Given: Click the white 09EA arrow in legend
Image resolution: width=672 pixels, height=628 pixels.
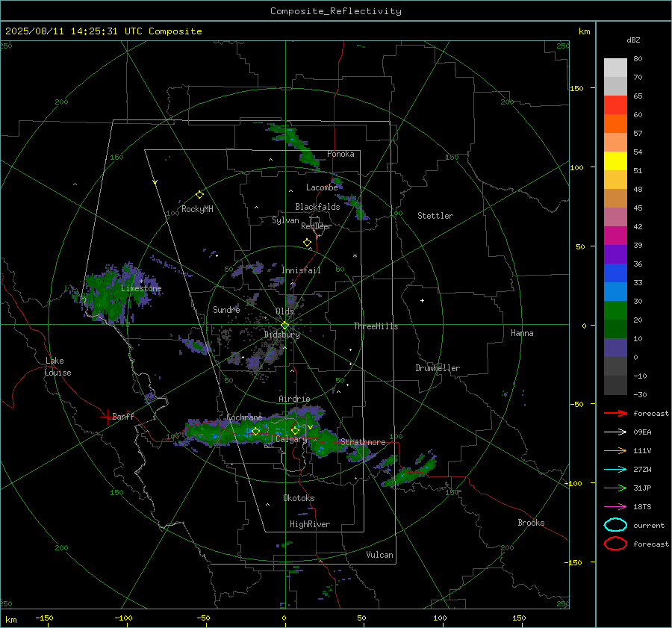Looking at the screenshot, I should pyautogui.click(x=615, y=432).
